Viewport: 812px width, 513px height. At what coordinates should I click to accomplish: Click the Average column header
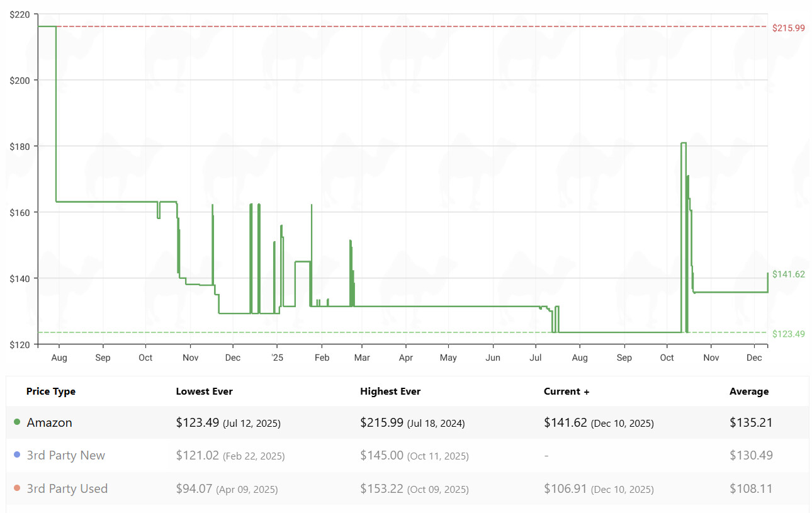pos(749,392)
